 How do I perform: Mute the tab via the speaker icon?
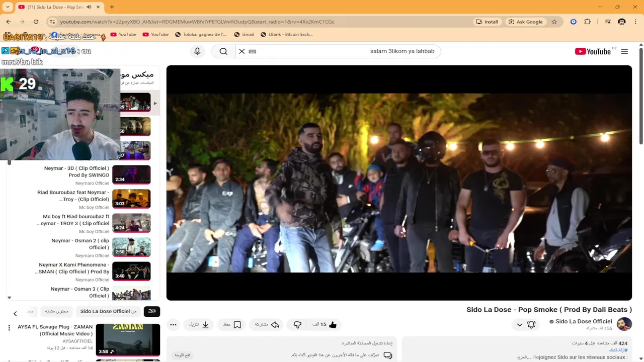(89, 7)
